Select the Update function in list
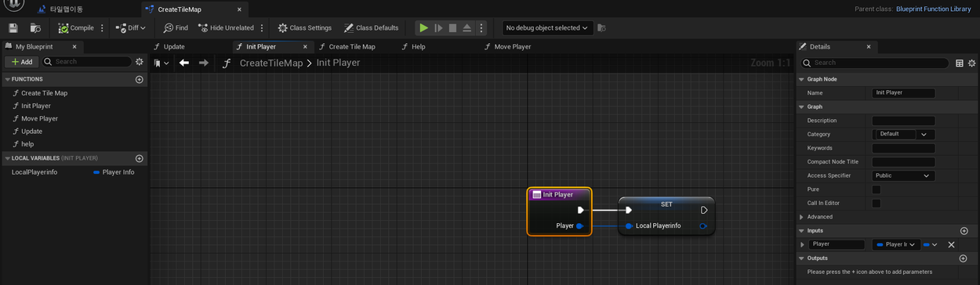Screen dimensions: 980x285 31,132
